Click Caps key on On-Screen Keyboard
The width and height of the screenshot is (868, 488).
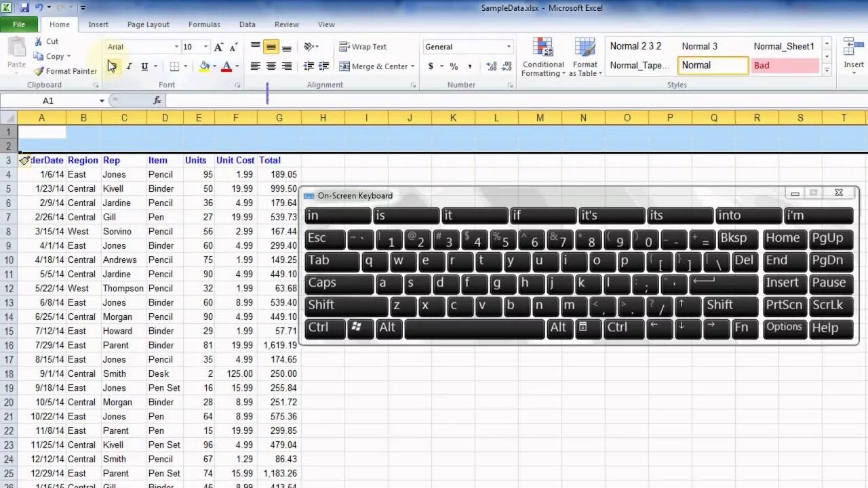339,283
